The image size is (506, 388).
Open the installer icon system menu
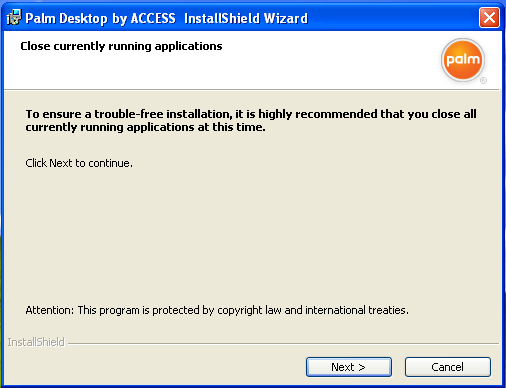pyautogui.click(x=14, y=18)
